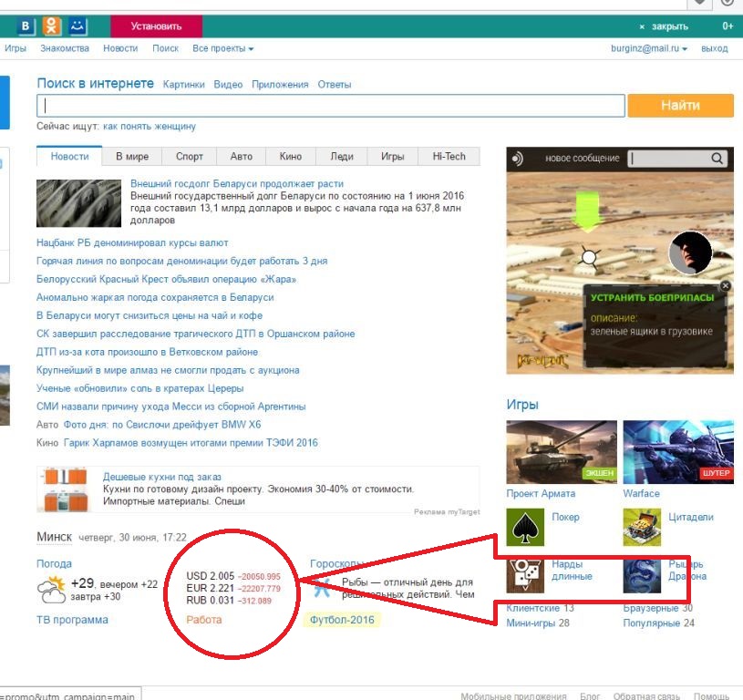Image resolution: width=743 pixels, height=700 pixels.
Task: Open headline about Красный Крест операцию «Жара»
Action: click(166, 280)
